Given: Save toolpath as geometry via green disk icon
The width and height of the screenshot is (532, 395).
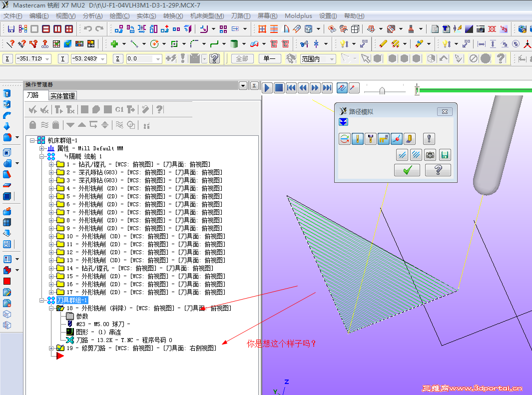Looking at the screenshot, I should click(445, 155).
